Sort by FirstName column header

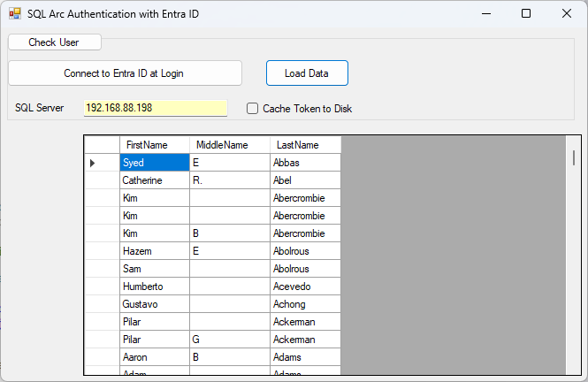point(154,145)
